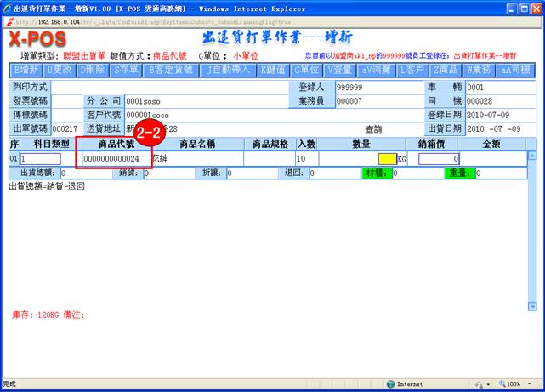The width and height of the screenshot is (545, 392).
Task: Open the L客戶 customer button
Action: [413, 70]
